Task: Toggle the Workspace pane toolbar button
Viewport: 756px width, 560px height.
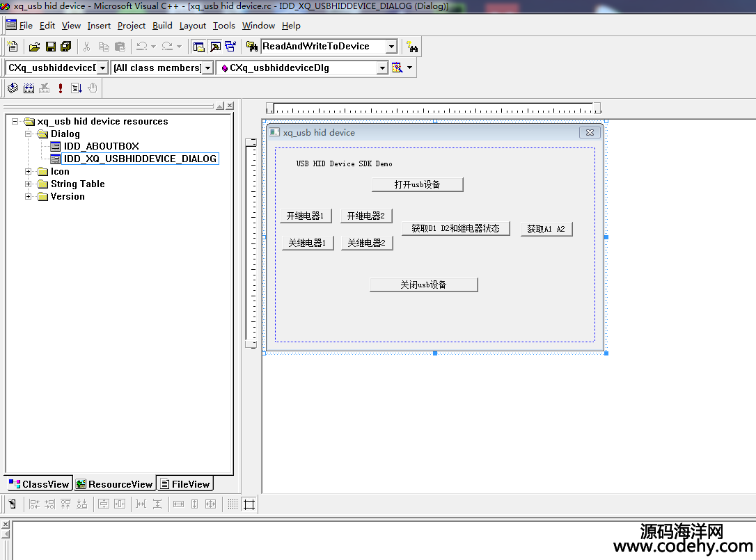Action: point(198,47)
